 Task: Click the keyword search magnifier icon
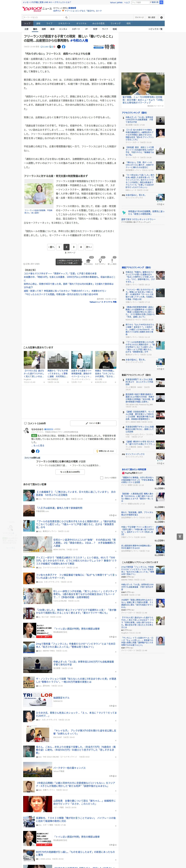click(x=66, y=18)
